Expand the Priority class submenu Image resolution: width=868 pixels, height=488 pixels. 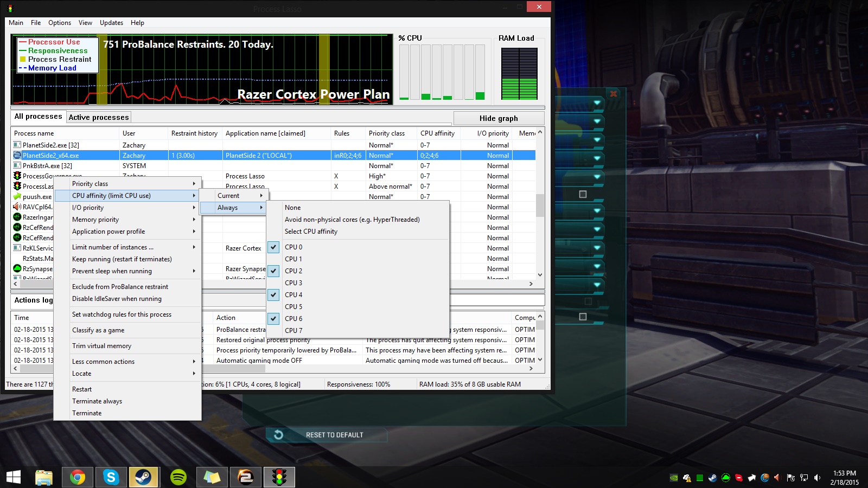click(x=127, y=184)
